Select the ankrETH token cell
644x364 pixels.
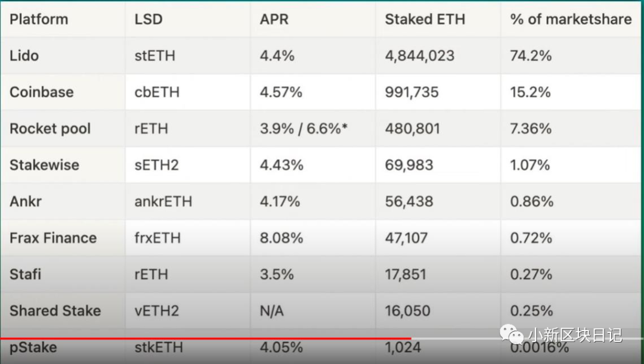163,201
